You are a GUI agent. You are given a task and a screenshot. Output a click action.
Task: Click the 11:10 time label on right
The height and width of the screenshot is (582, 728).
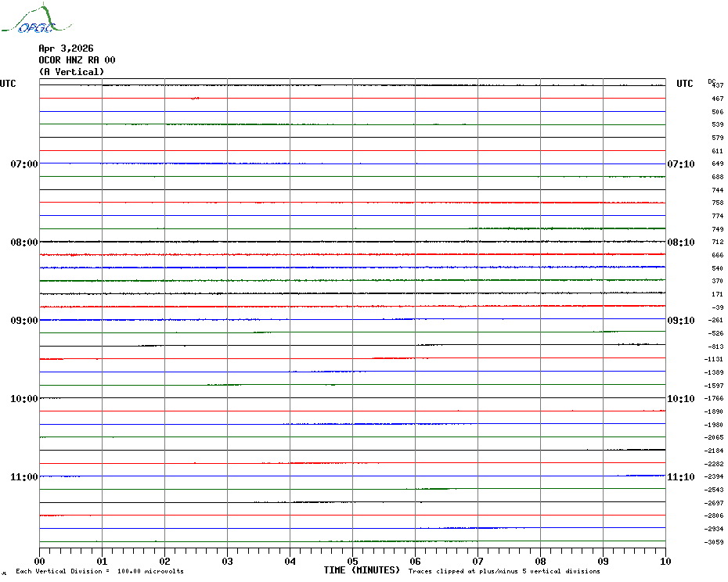(x=680, y=477)
